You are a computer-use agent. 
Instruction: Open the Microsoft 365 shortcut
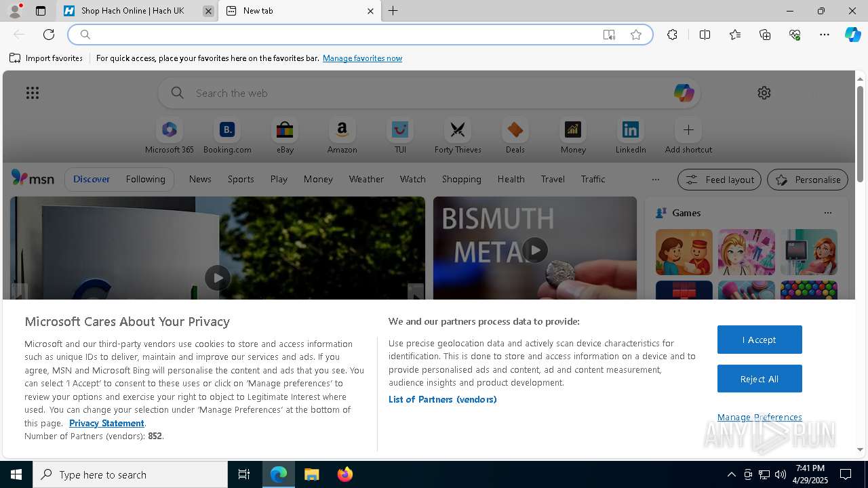(170, 136)
